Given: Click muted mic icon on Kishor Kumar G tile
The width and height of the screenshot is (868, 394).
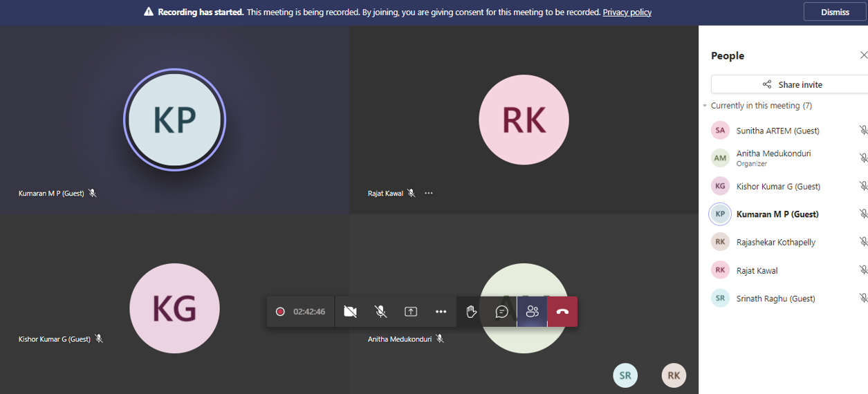Looking at the screenshot, I should pos(99,339).
